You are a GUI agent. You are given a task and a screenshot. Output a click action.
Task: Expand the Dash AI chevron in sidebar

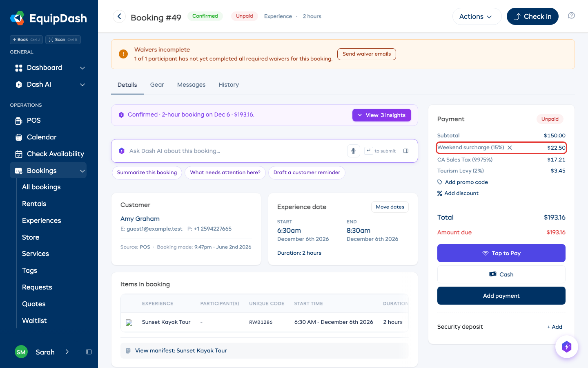(x=82, y=85)
